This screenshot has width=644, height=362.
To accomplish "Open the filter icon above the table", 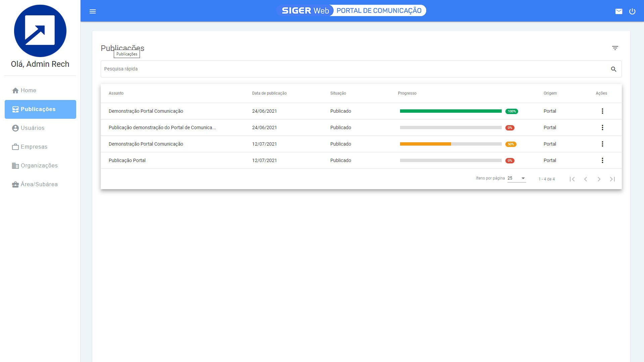I will 615,48.
